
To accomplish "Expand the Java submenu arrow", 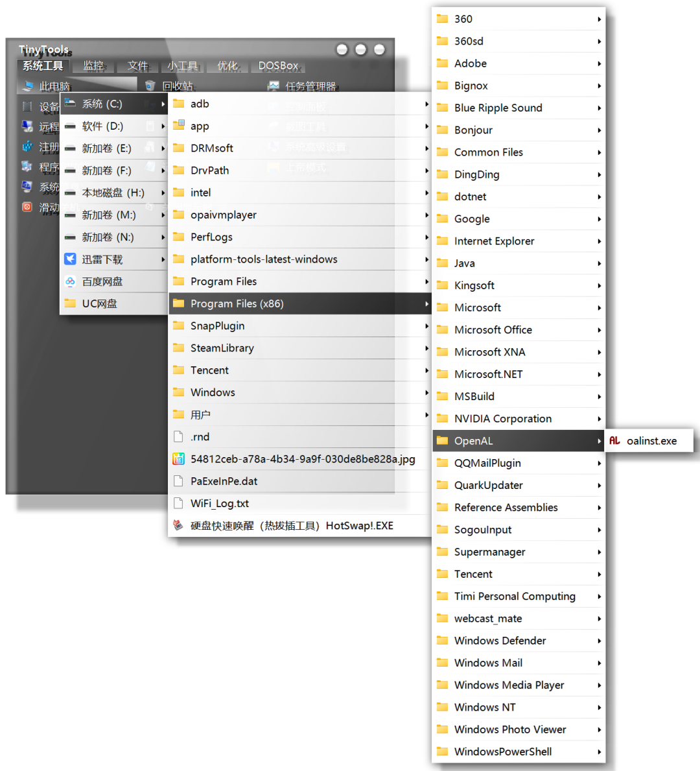I will 600,263.
